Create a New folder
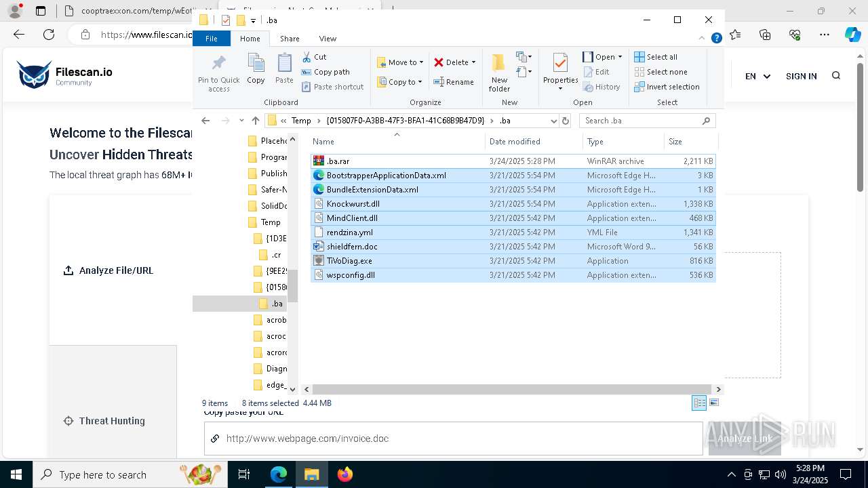The width and height of the screenshot is (868, 488). pos(499,73)
